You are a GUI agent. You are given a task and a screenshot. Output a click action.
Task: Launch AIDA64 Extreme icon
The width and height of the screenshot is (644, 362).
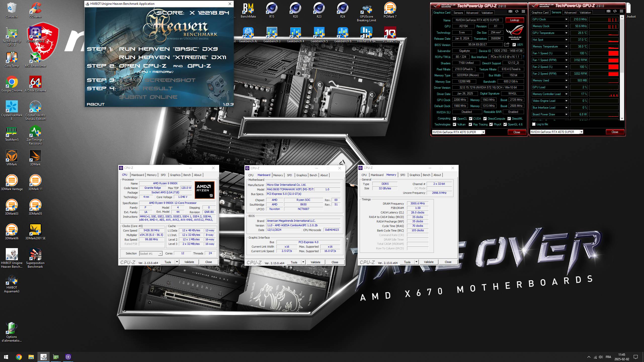[35, 84]
